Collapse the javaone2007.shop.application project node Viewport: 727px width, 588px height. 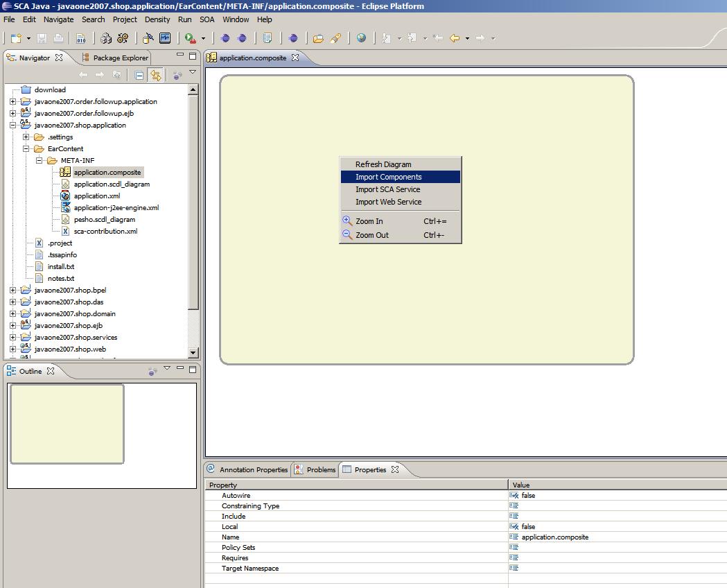(13, 126)
